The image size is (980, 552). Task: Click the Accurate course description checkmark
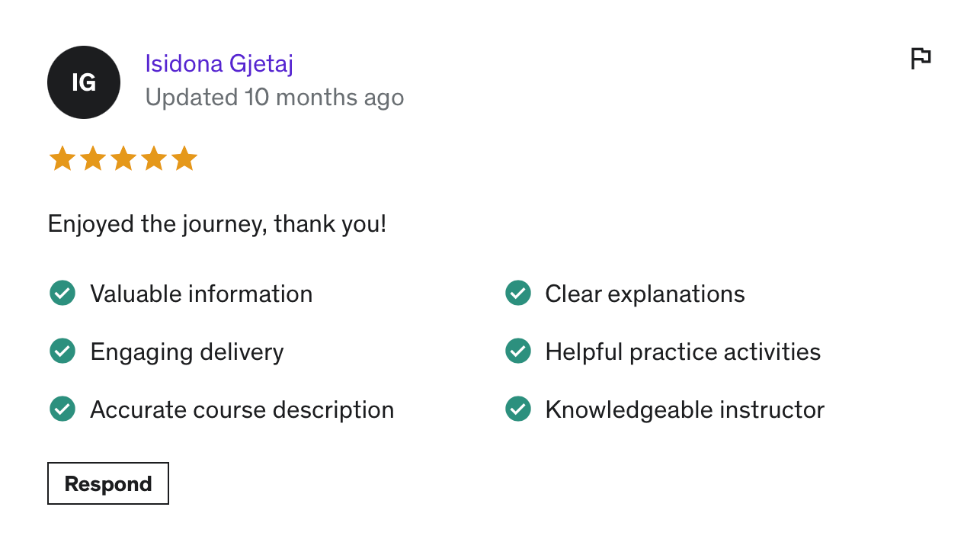[x=62, y=409]
